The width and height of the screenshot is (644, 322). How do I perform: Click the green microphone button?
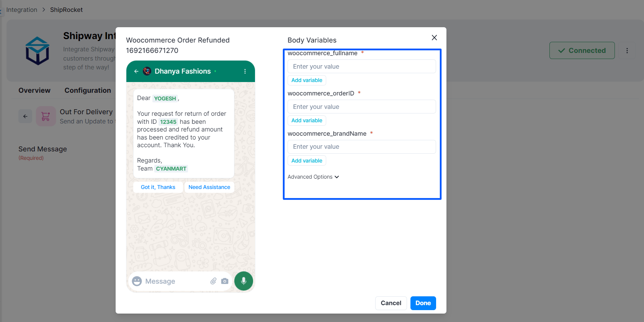[x=244, y=281]
